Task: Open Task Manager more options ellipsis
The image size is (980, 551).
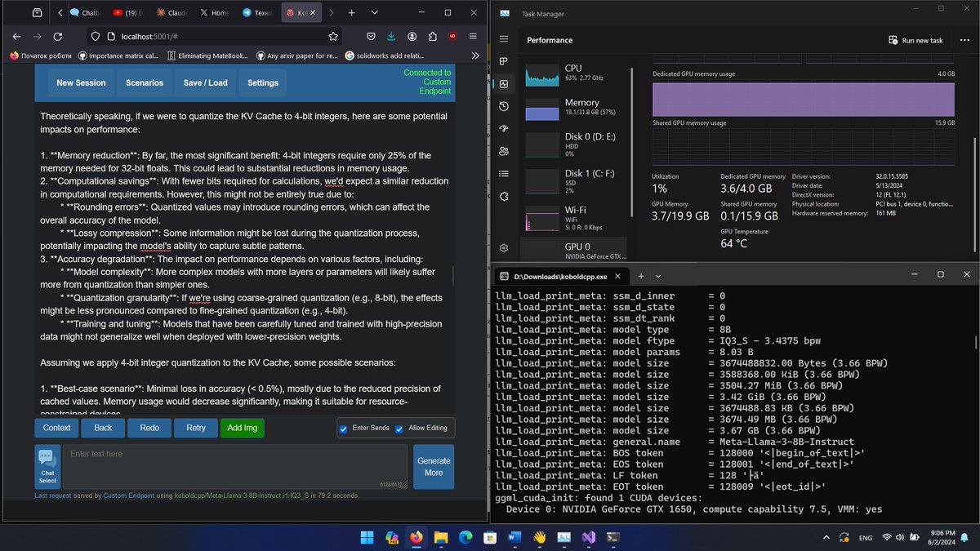Action: [x=964, y=40]
